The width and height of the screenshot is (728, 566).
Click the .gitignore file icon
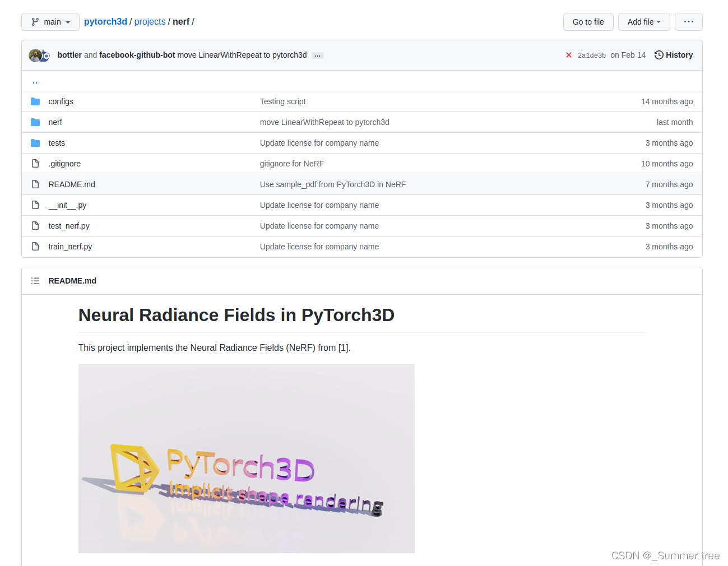point(35,164)
